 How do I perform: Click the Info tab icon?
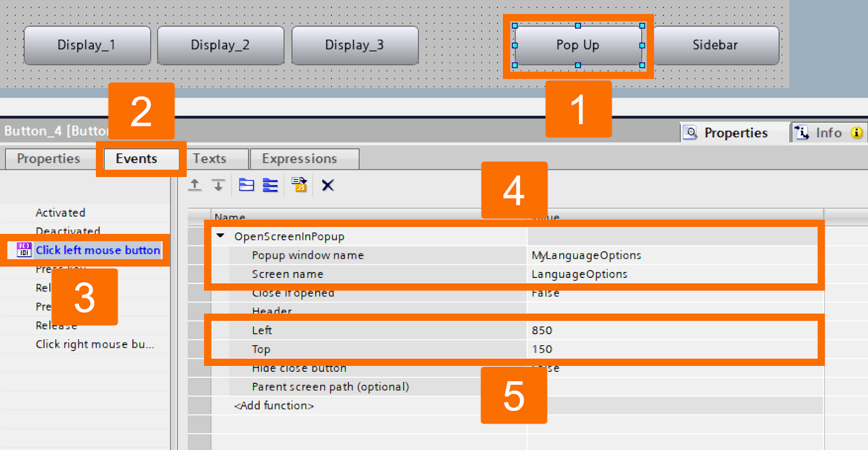click(x=801, y=132)
